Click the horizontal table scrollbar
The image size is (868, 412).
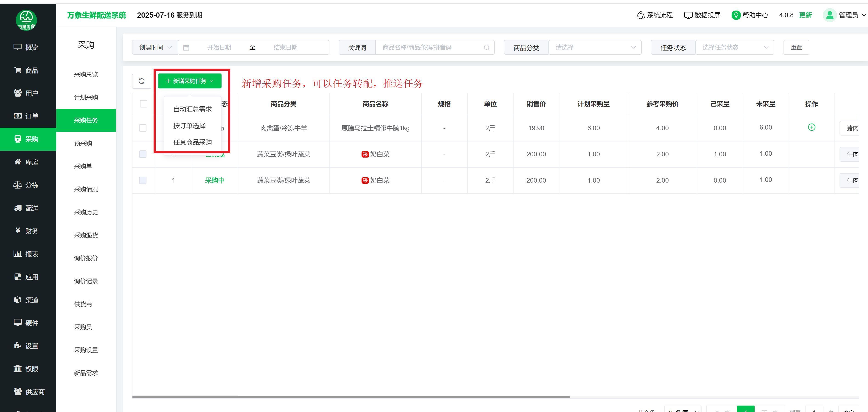click(x=351, y=397)
